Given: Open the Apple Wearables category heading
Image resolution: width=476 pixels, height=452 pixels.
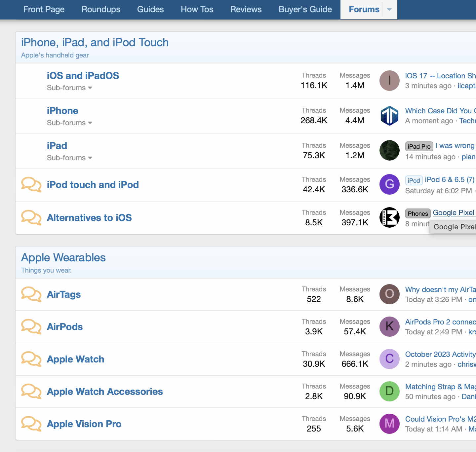Looking at the screenshot, I should click(x=63, y=258).
